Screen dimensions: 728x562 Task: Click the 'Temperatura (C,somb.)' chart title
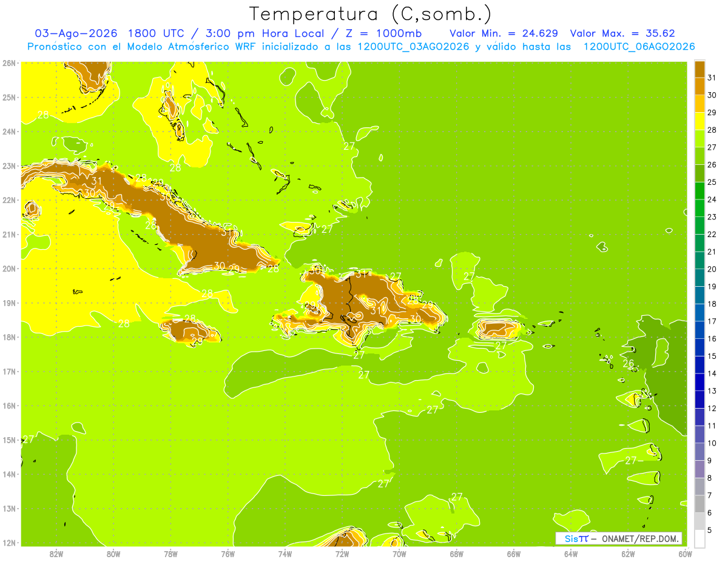coord(371,14)
